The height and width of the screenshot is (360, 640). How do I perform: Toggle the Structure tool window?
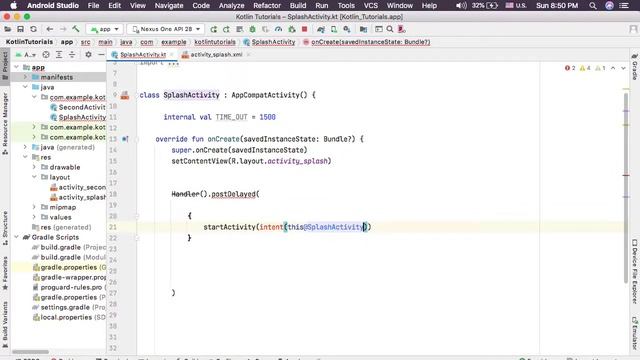pos(5,228)
